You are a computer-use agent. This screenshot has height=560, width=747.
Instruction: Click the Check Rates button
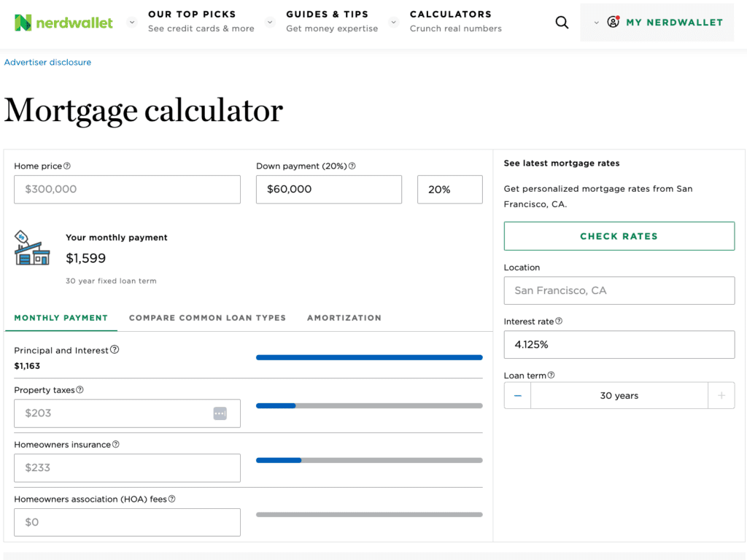(x=619, y=236)
